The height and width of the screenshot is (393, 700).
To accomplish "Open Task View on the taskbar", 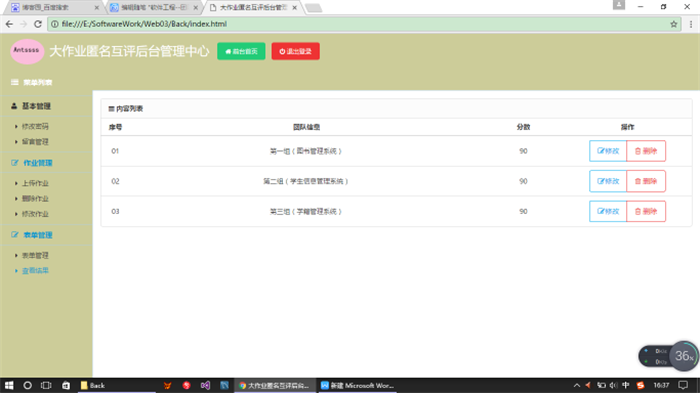I will pyautogui.click(x=46, y=385).
